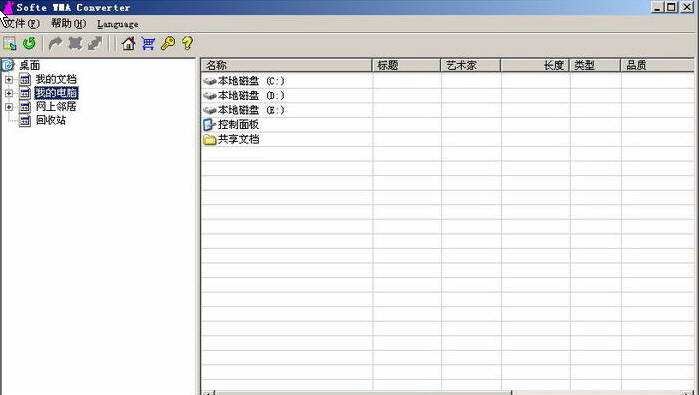Image resolution: width=700 pixels, height=395 pixels.
Task: Maximize the Softe WMA Converter window
Action: (671, 7)
